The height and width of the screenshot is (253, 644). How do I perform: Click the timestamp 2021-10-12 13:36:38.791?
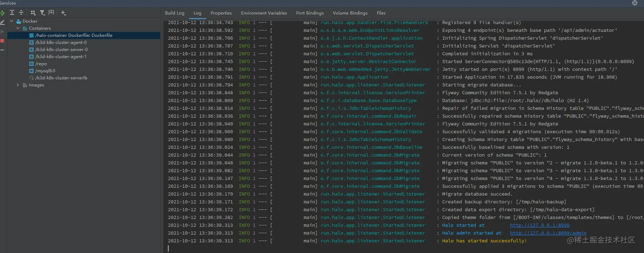[200, 77]
